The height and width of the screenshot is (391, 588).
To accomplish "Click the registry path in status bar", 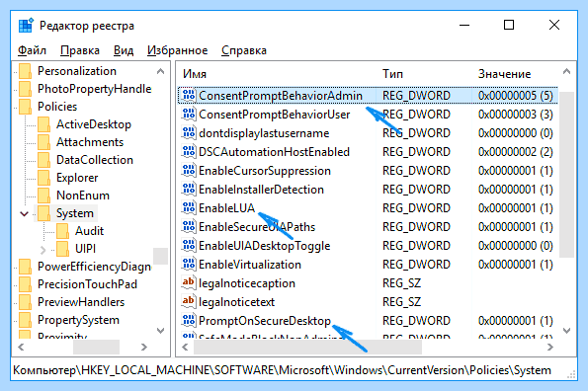I will pyautogui.click(x=282, y=370).
